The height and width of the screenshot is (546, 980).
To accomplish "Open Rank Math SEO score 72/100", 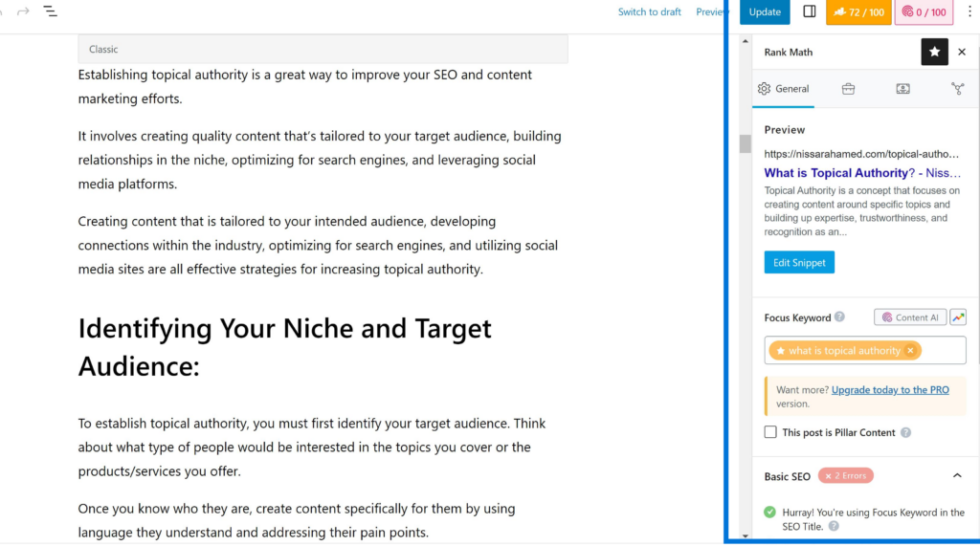I will point(858,11).
